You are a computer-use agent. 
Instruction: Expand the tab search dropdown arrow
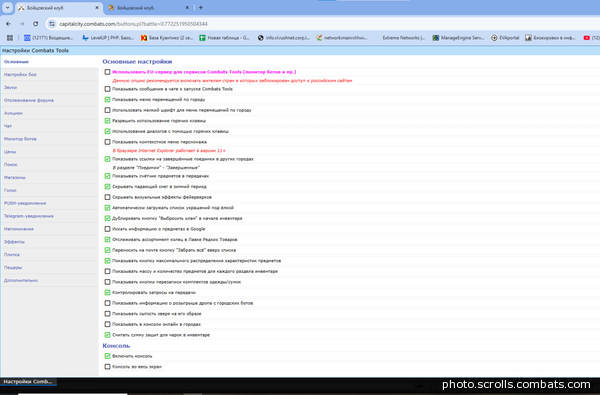point(7,8)
